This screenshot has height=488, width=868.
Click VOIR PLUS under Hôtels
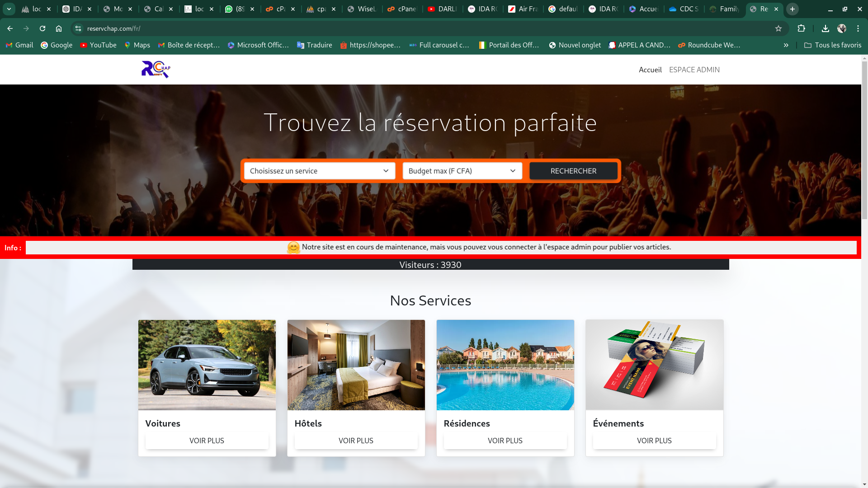(x=356, y=441)
